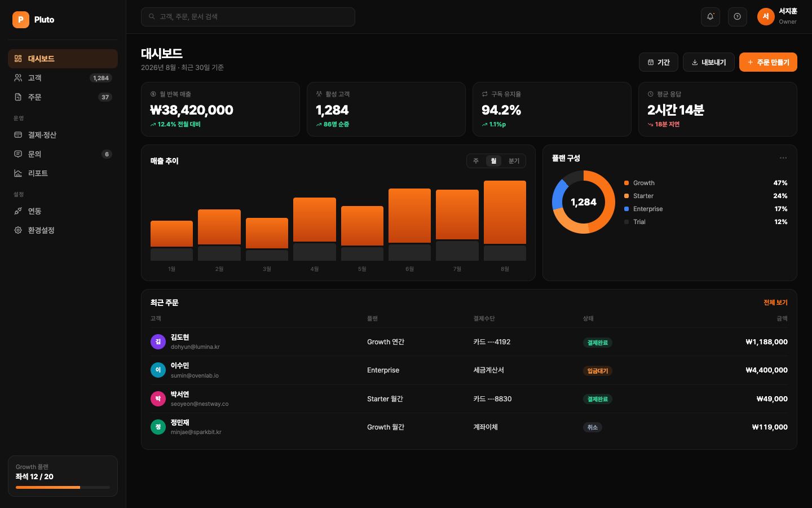Open 고객 in the sidebar
Screen dimensions: 812x508
coord(63,78)
